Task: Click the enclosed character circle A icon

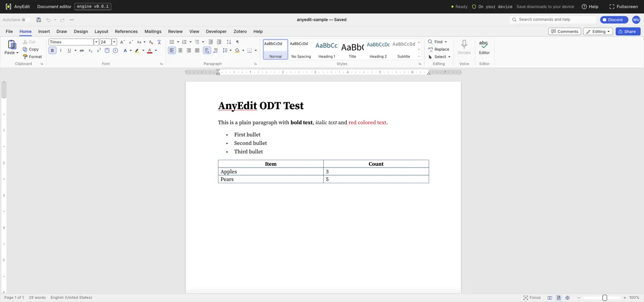Action: click(x=115, y=51)
